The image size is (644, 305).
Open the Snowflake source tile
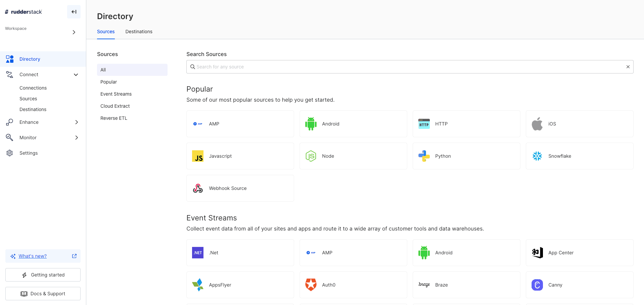(579, 156)
